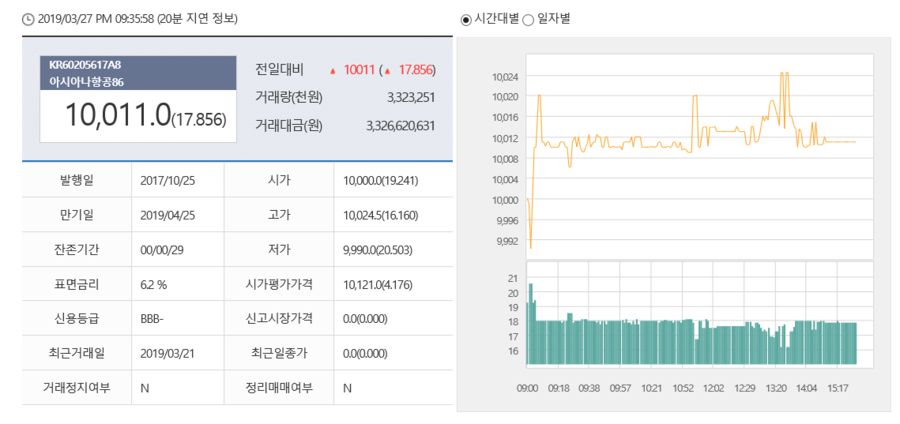Click the 표면금리 row label
900x424 pixels.
(76, 283)
